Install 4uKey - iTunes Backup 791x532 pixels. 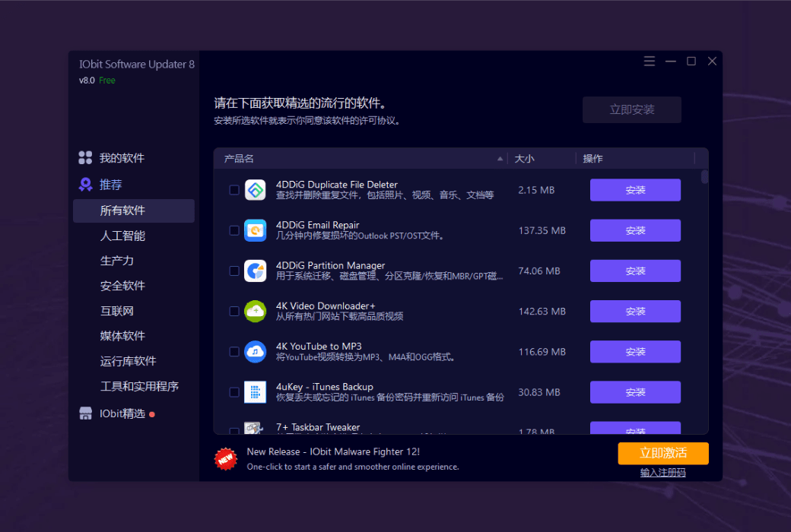click(635, 392)
